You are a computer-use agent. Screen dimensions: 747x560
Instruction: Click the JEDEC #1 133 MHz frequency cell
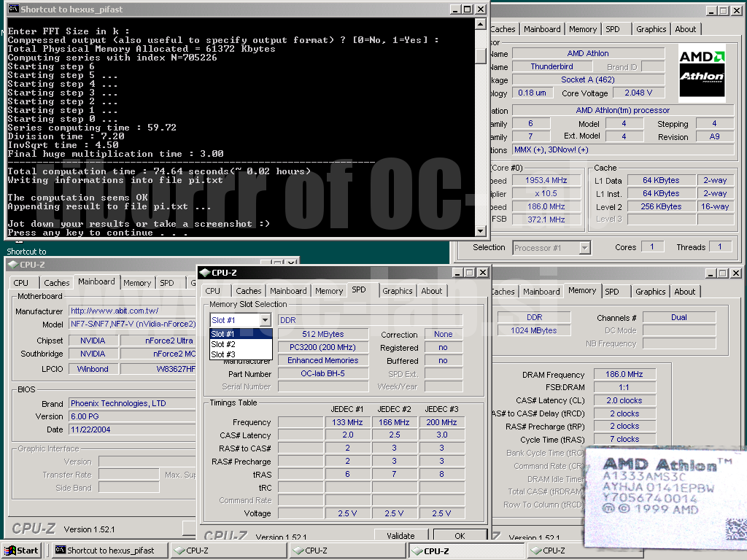click(x=348, y=422)
